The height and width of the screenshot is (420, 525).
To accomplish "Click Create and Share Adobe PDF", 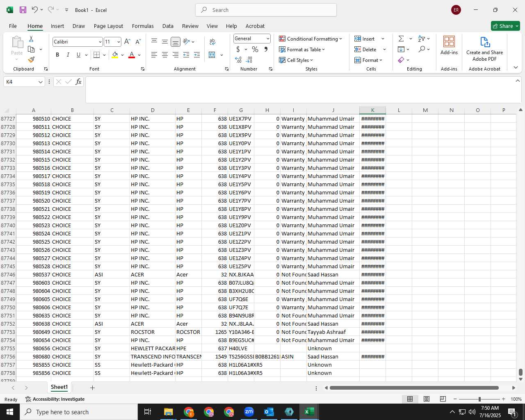I will [x=484, y=48].
